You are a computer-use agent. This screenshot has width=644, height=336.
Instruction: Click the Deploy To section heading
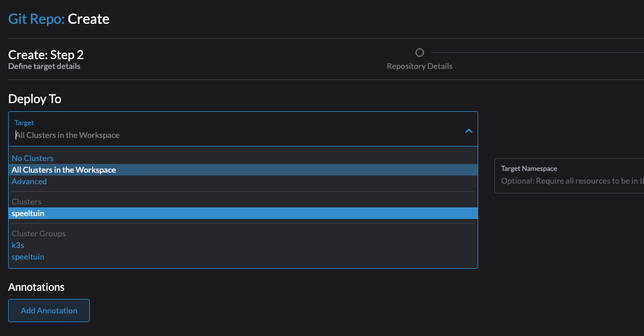pyautogui.click(x=34, y=99)
